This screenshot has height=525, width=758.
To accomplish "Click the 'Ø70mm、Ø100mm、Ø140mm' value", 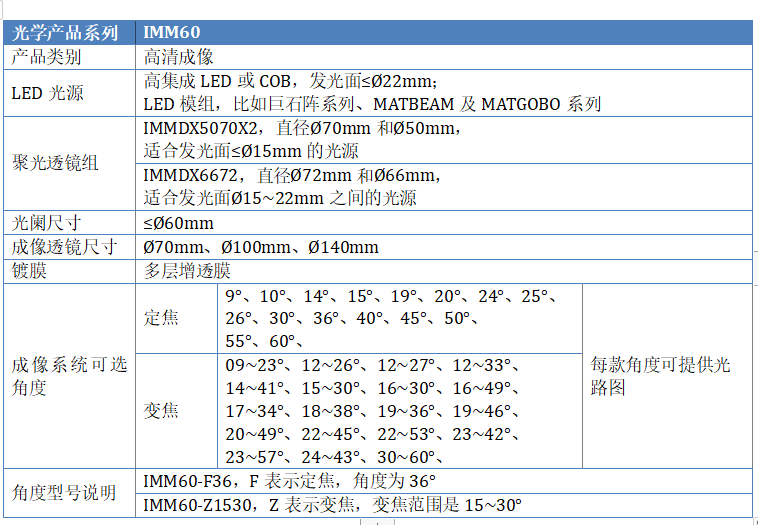I will coord(261,248).
